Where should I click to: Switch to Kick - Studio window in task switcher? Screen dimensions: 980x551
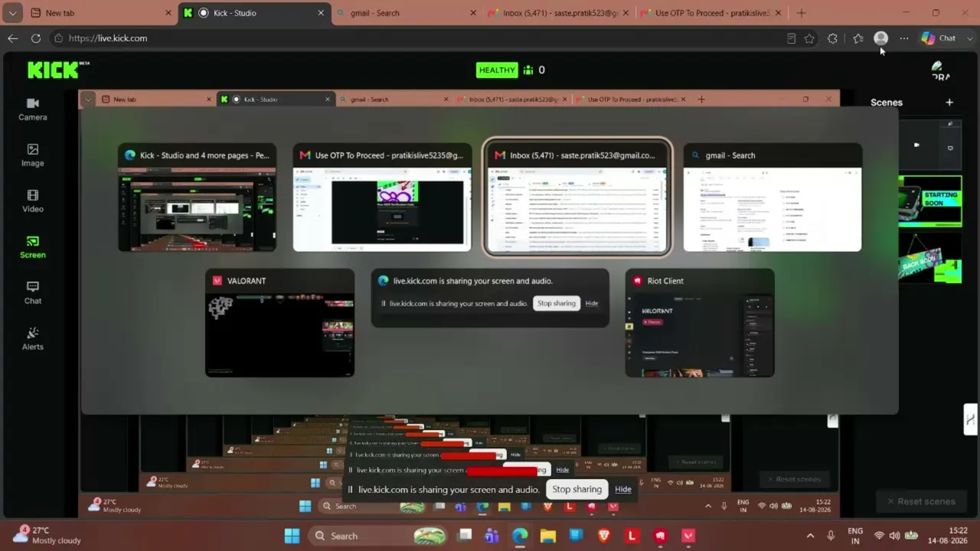pos(197,197)
